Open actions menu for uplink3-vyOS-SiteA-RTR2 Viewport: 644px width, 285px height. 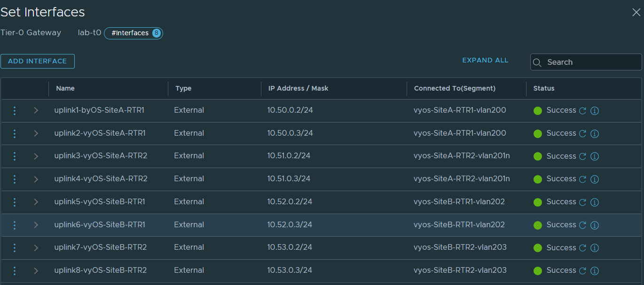click(x=15, y=156)
